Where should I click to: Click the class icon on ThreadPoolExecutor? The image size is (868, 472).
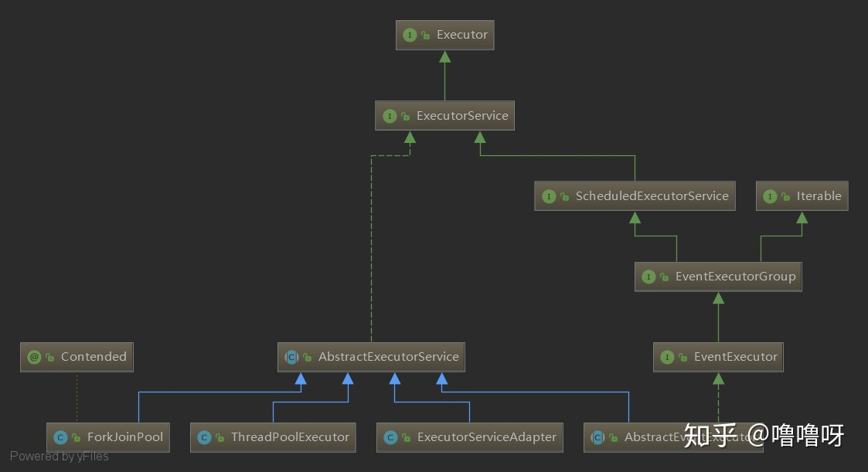point(204,437)
